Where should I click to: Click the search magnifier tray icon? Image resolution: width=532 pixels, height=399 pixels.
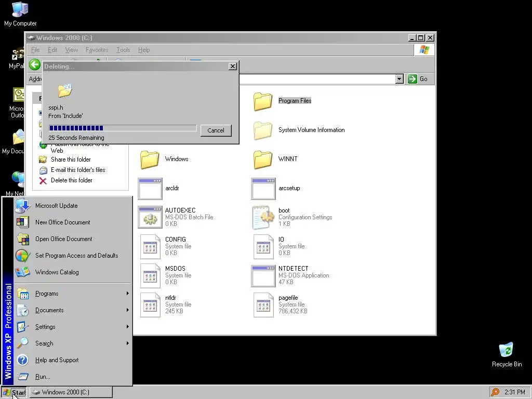point(495,392)
